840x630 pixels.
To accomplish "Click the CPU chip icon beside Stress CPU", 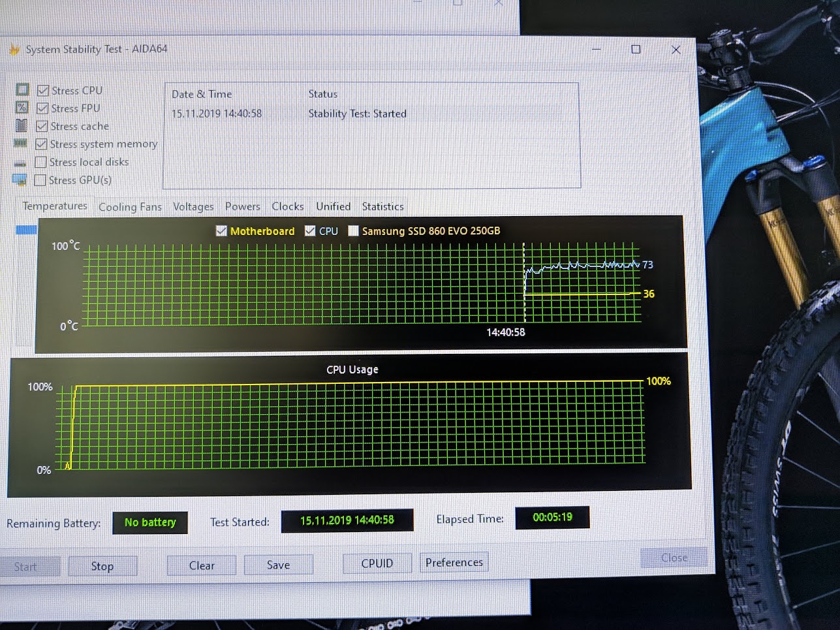I will (x=23, y=89).
